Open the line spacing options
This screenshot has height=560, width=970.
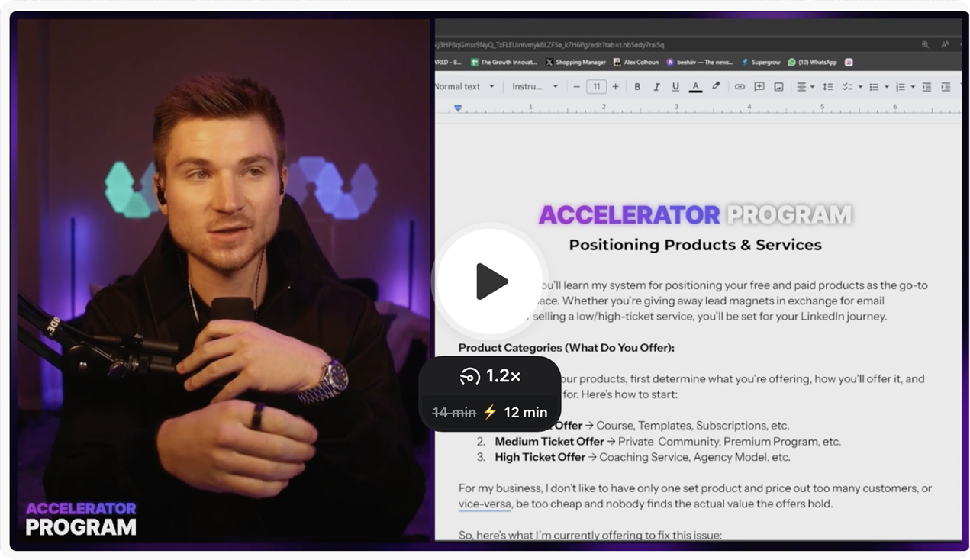click(x=827, y=87)
